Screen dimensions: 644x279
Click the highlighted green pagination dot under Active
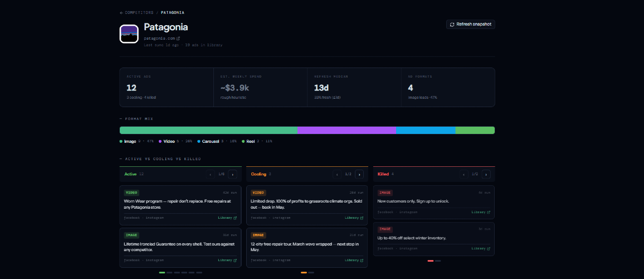pos(162,272)
